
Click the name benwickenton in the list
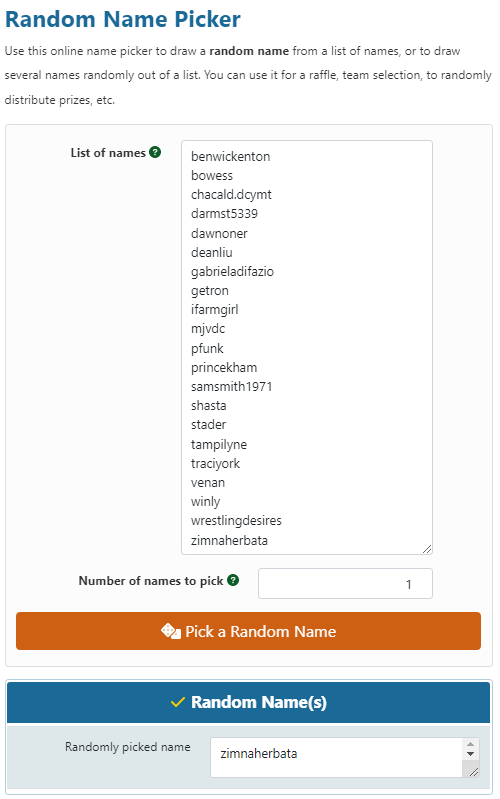point(230,156)
